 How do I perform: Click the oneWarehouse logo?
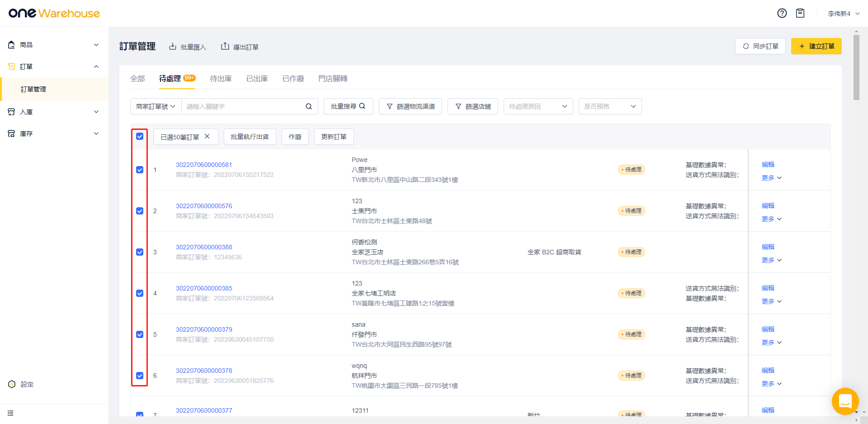[54, 13]
